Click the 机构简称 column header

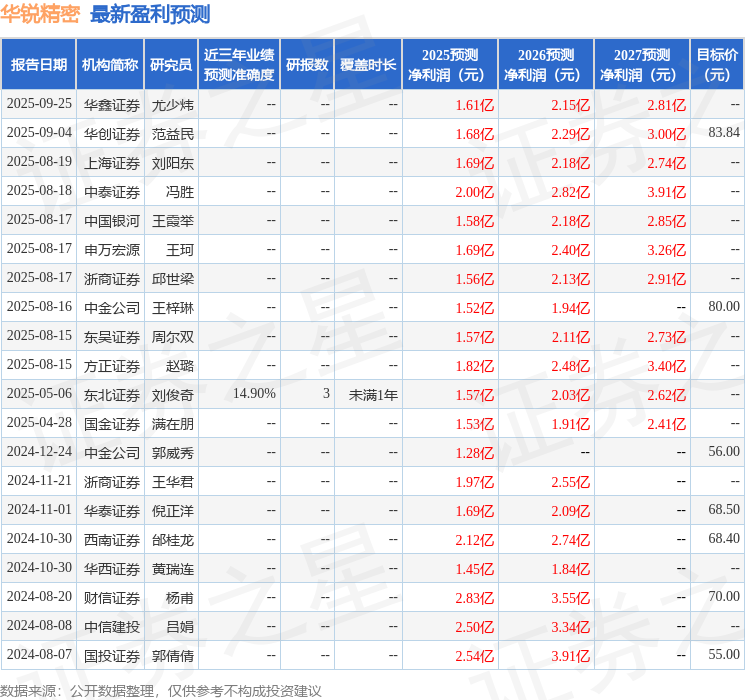tap(110, 64)
